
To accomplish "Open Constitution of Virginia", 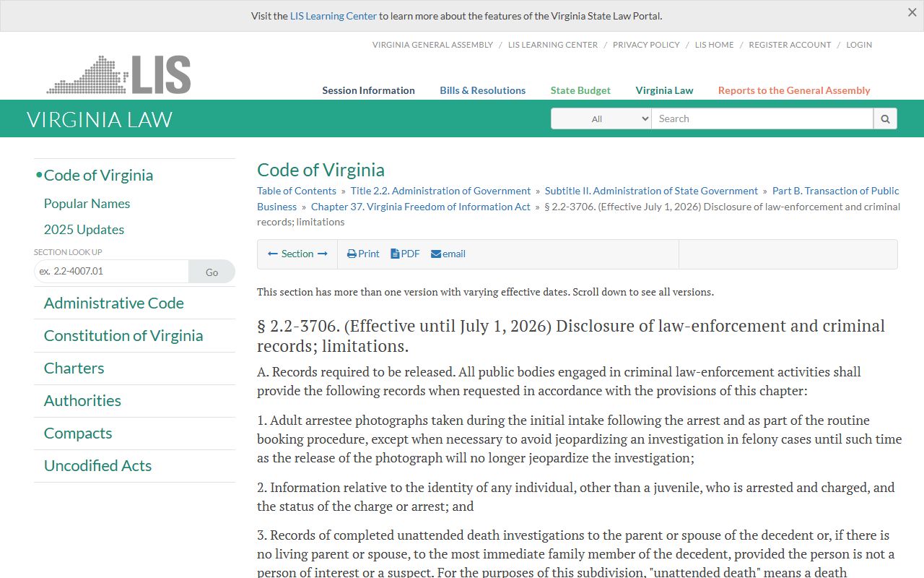I will [123, 336].
